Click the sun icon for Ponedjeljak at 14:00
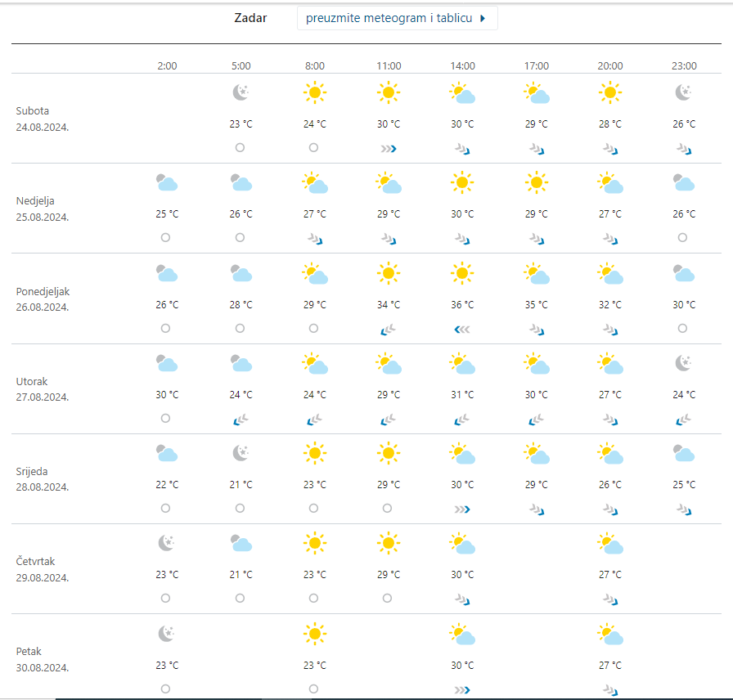Screen dimensions: 733x700 [462, 273]
